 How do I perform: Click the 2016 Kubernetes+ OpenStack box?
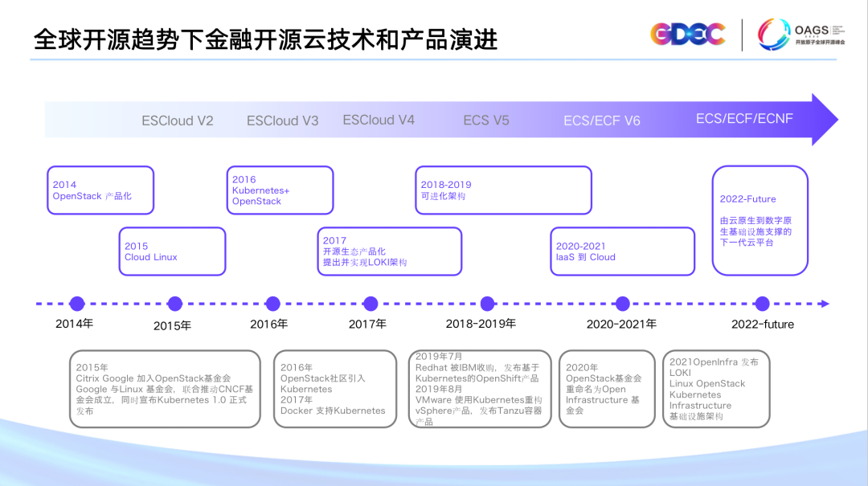click(x=280, y=190)
